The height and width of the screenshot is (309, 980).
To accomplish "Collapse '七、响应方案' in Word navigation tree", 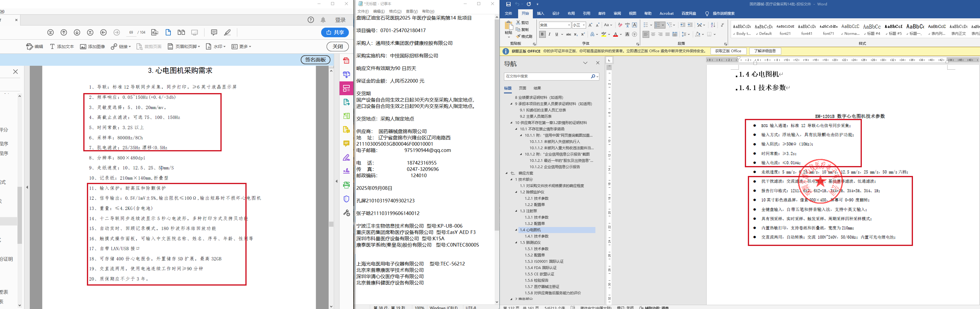I will click(x=507, y=173).
